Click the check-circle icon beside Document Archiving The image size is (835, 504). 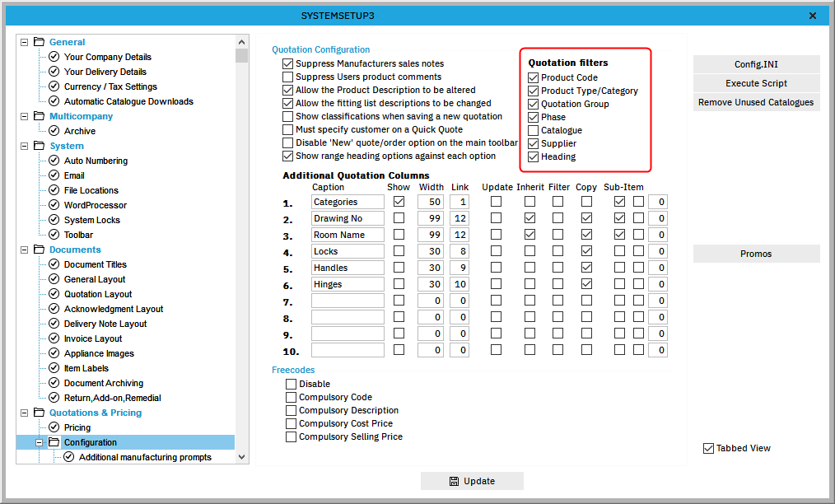(54, 382)
